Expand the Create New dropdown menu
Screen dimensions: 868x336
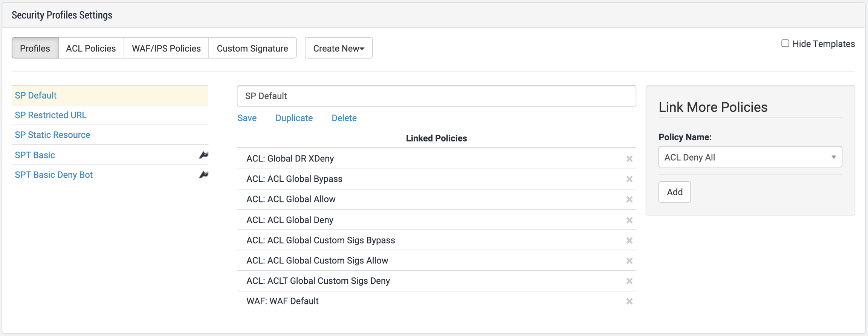coord(338,48)
